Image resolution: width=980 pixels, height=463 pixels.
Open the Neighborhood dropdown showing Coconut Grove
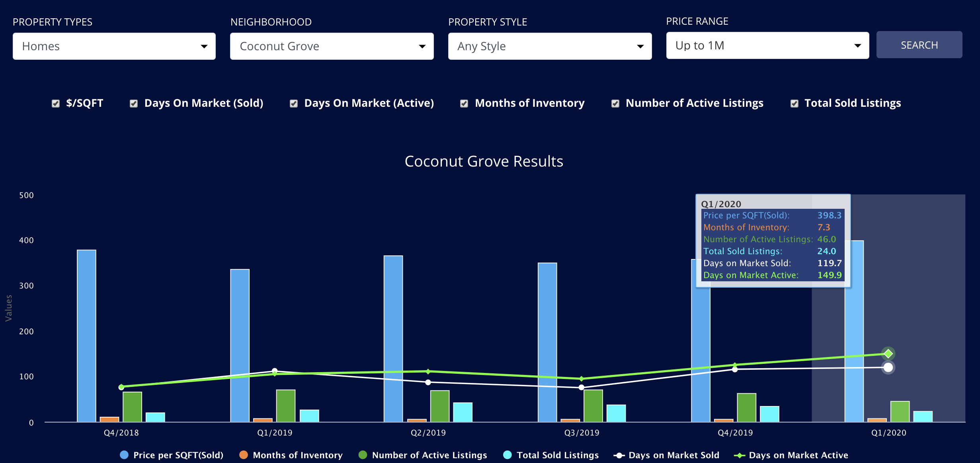(x=332, y=46)
